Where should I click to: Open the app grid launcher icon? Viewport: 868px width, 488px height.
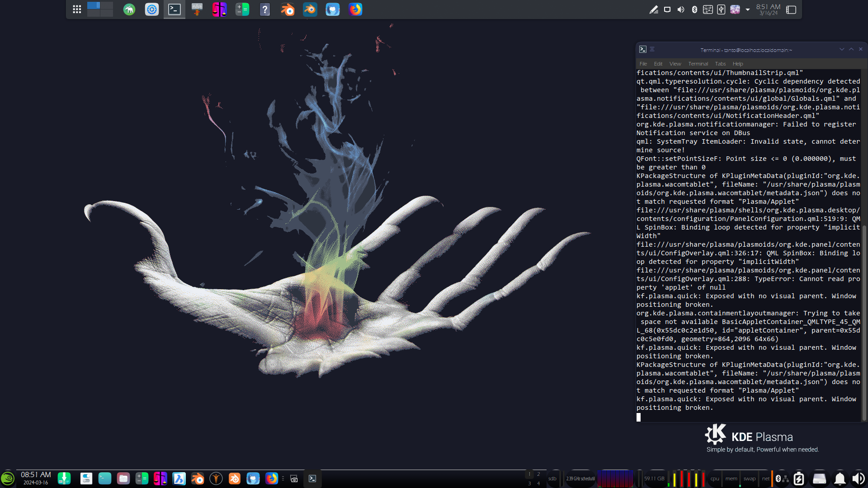pyautogui.click(x=77, y=9)
